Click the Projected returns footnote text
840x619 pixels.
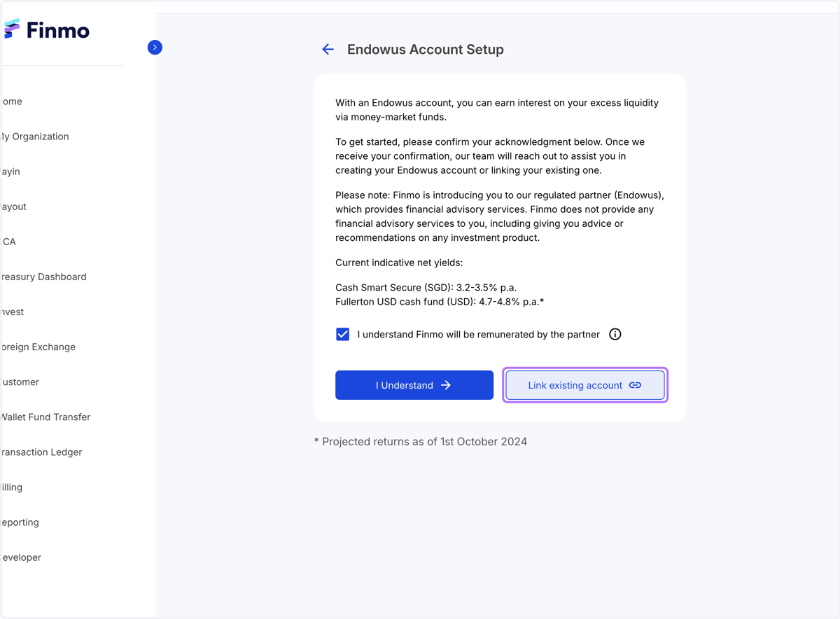pos(420,441)
